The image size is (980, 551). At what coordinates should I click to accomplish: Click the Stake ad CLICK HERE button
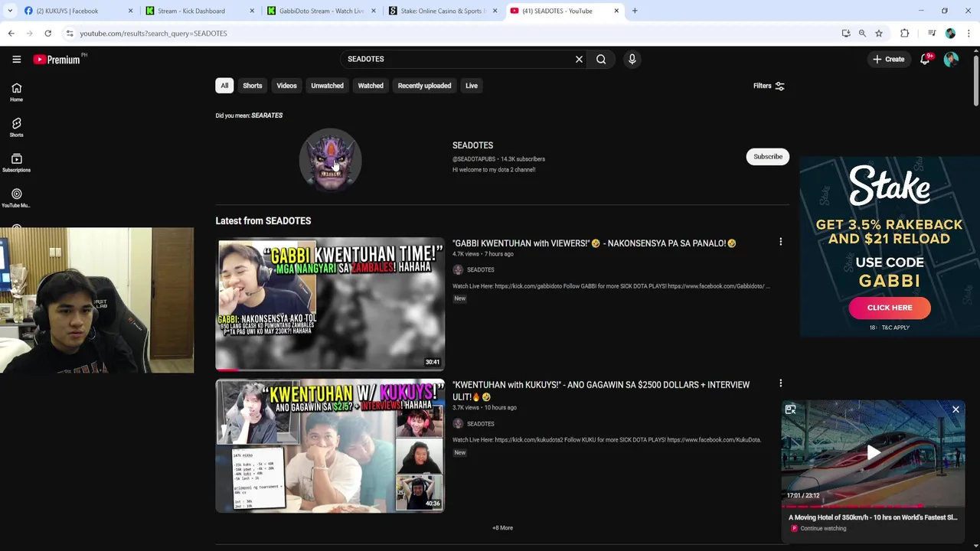890,308
